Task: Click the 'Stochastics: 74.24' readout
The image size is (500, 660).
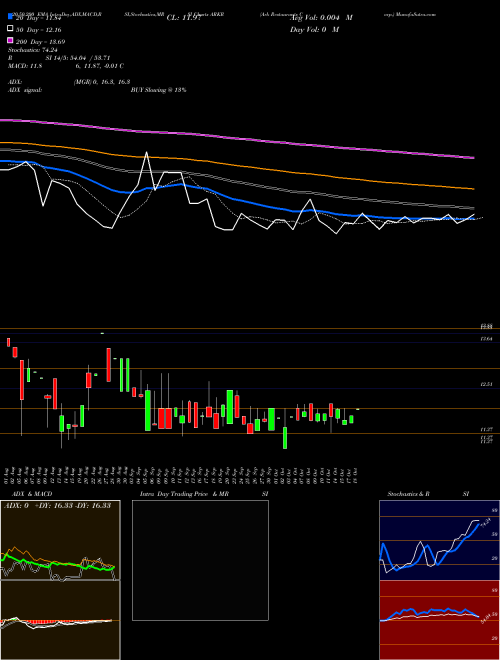Action: pos(33,50)
